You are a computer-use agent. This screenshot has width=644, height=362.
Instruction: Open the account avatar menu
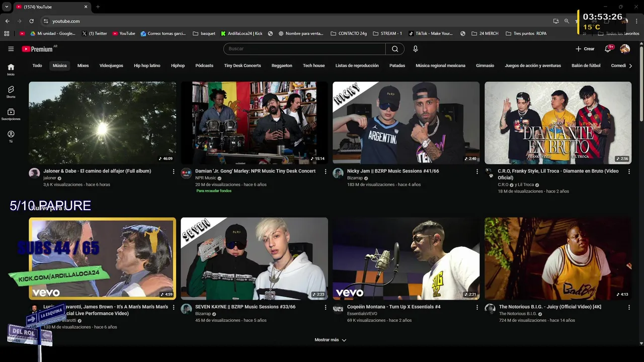tap(625, 49)
